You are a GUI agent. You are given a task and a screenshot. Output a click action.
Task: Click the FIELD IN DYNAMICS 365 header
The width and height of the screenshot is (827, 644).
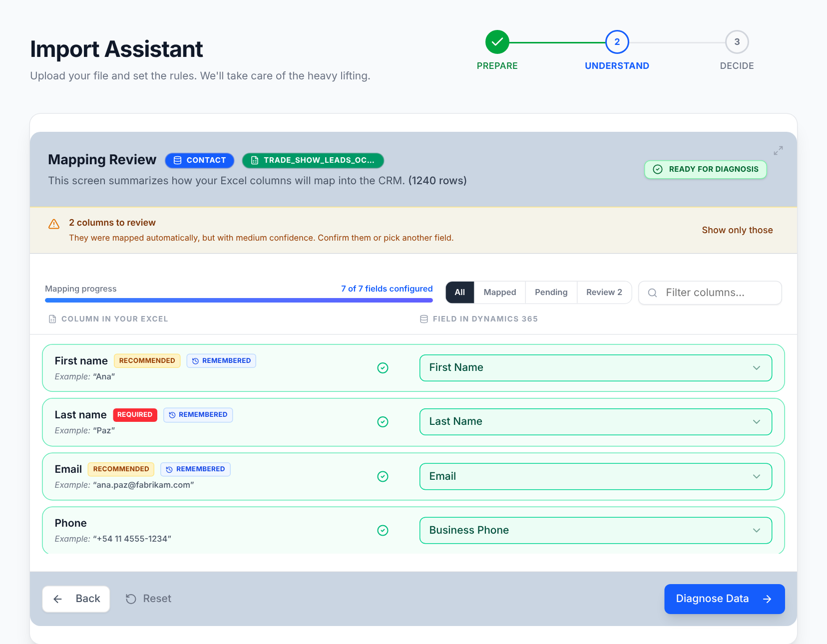click(485, 319)
